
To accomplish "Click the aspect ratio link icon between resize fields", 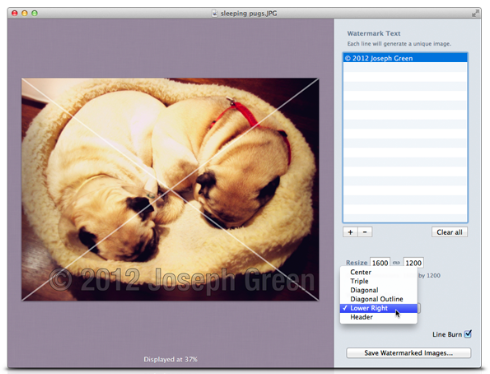I will pyautogui.click(x=396, y=263).
